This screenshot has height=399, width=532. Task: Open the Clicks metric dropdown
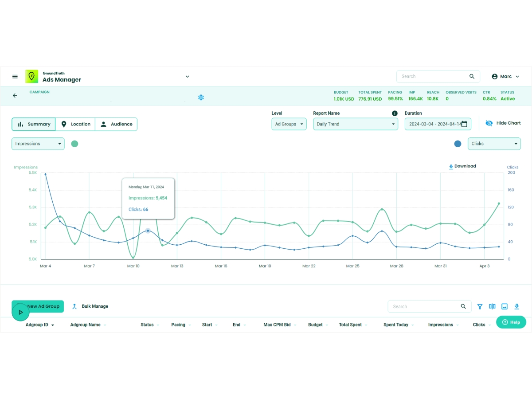pyautogui.click(x=494, y=144)
